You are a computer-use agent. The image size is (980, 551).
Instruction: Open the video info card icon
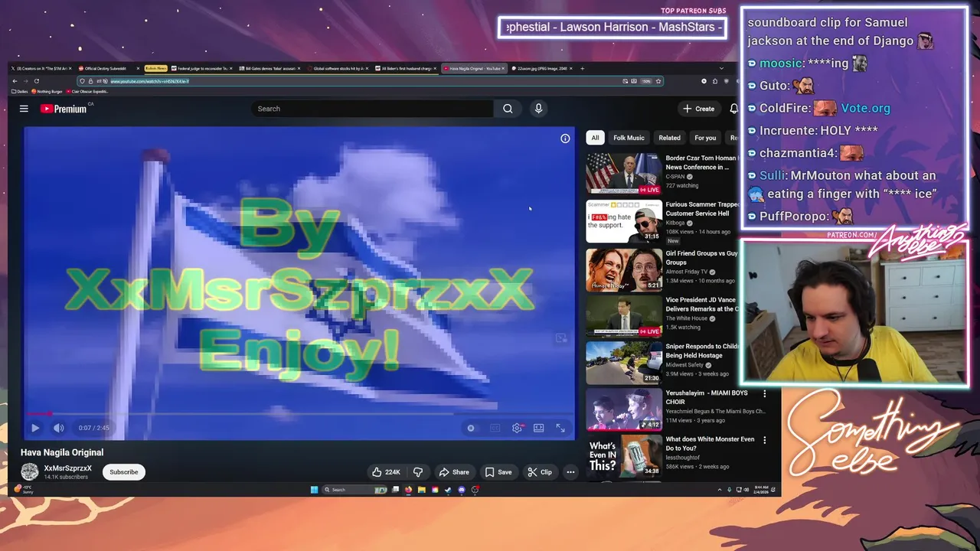click(x=565, y=139)
